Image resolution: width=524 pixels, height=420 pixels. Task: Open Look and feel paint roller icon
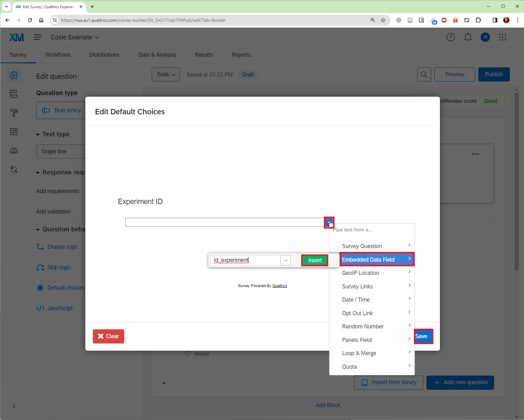pos(14,113)
